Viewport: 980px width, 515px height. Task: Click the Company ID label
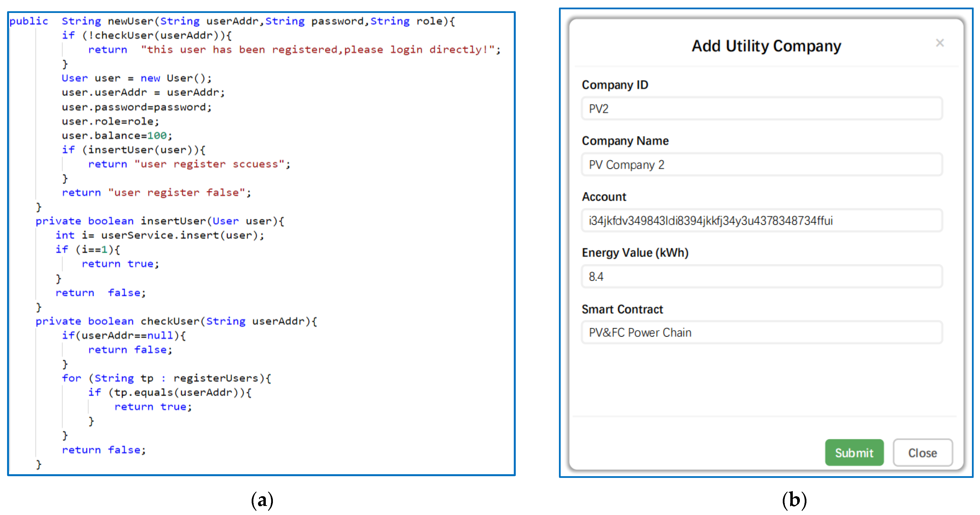615,85
